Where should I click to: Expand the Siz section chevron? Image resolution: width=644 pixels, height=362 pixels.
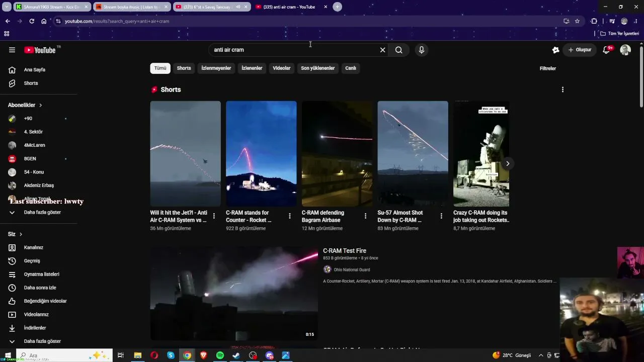coord(21,234)
